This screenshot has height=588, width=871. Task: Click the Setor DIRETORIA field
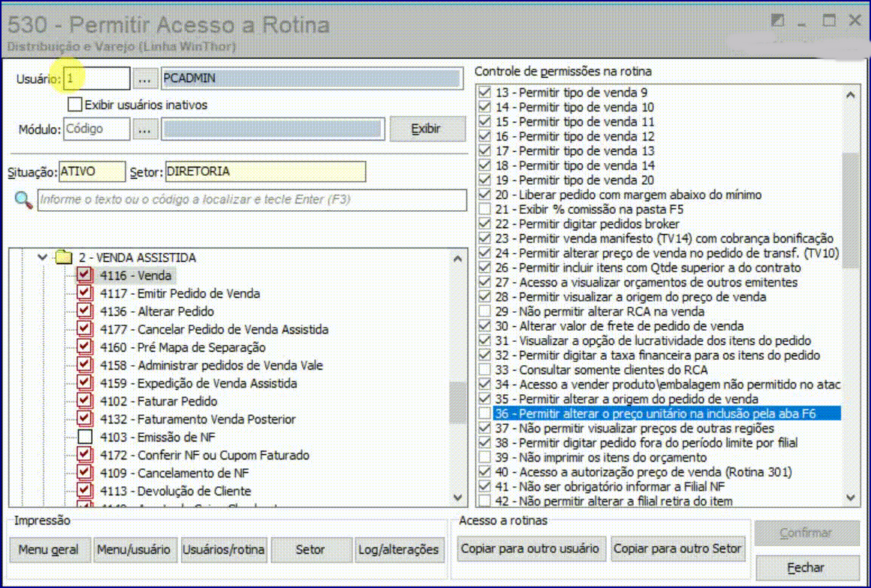click(x=266, y=171)
